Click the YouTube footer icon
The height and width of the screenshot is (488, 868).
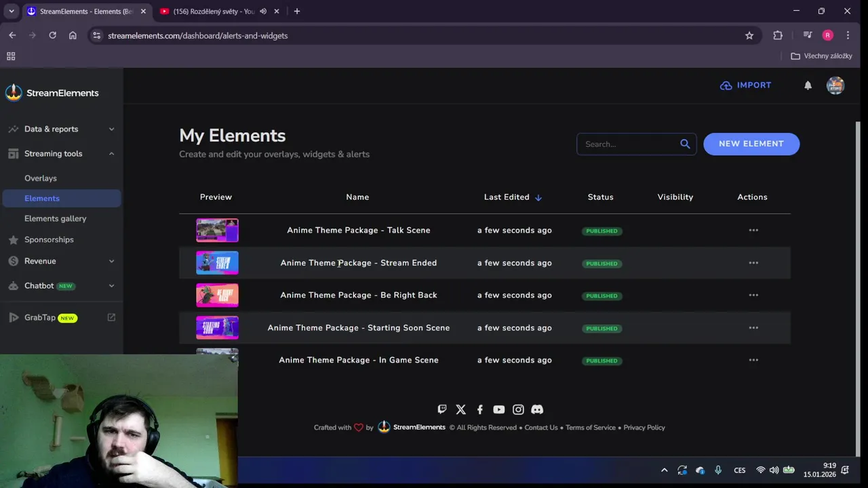pos(499,409)
